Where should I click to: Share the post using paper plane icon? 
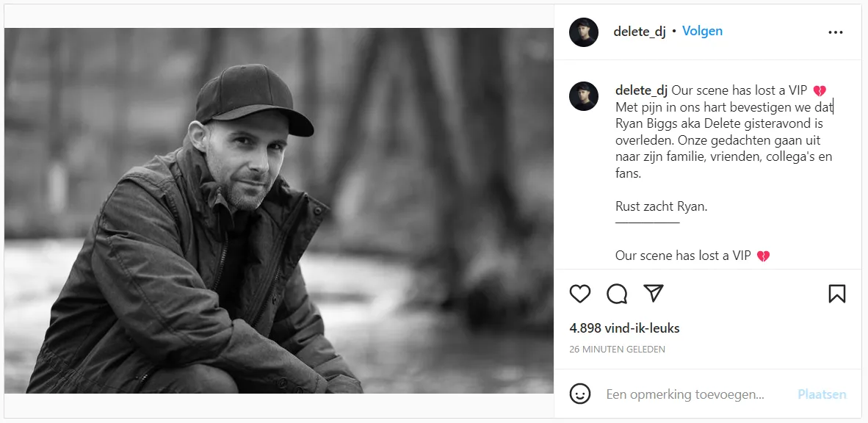point(654,294)
